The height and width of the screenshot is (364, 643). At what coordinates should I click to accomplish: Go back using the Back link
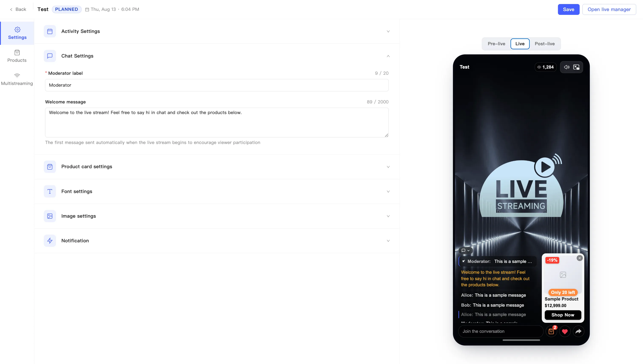click(18, 9)
